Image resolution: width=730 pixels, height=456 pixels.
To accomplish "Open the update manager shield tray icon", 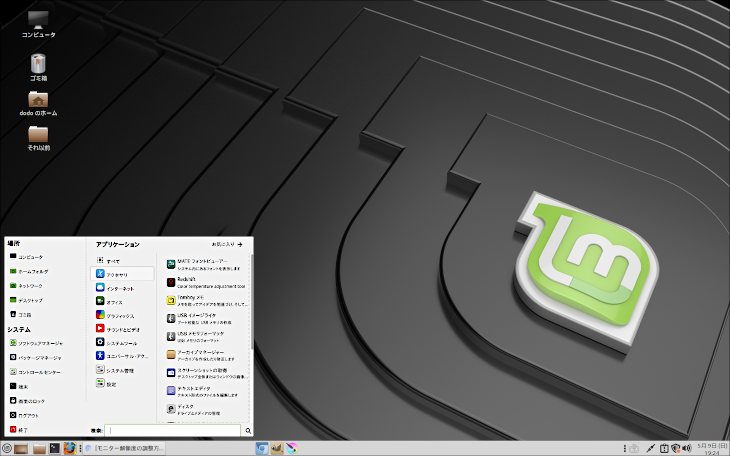I will coord(676,449).
